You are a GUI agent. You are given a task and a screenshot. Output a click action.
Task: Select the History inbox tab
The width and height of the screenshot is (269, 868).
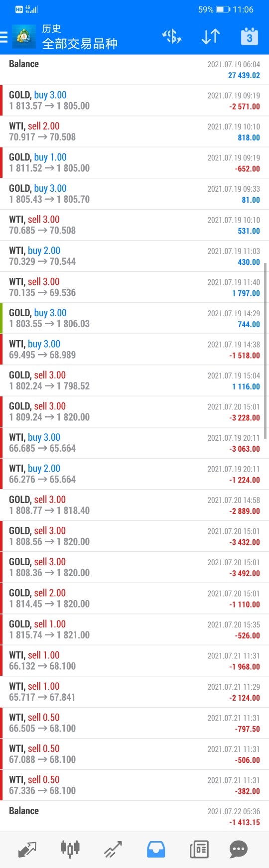[x=156, y=849]
